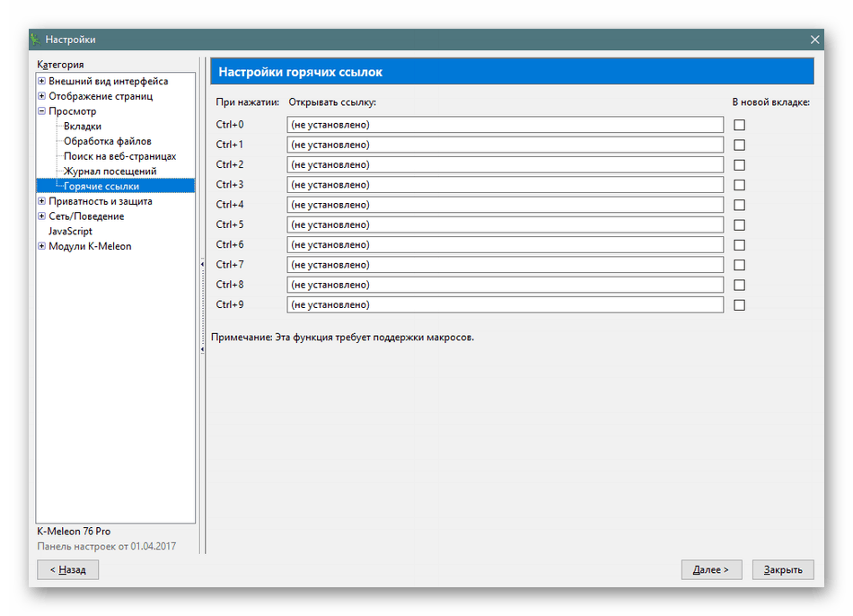853x616 pixels.
Task: Expand Внешний вид интерфейса category
Action: pyautogui.click(x=41, y=81)
